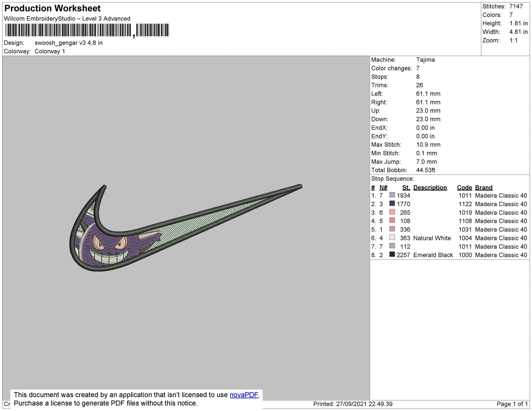This screenshot has width=532, height=411.
Task: Click the Machine value Tajima
Action: pos(425,60)
